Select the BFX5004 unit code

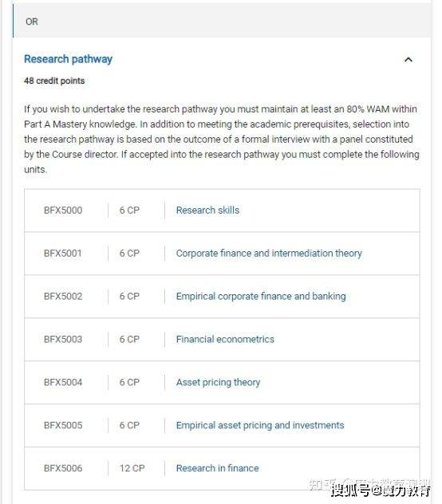(63, 383)
